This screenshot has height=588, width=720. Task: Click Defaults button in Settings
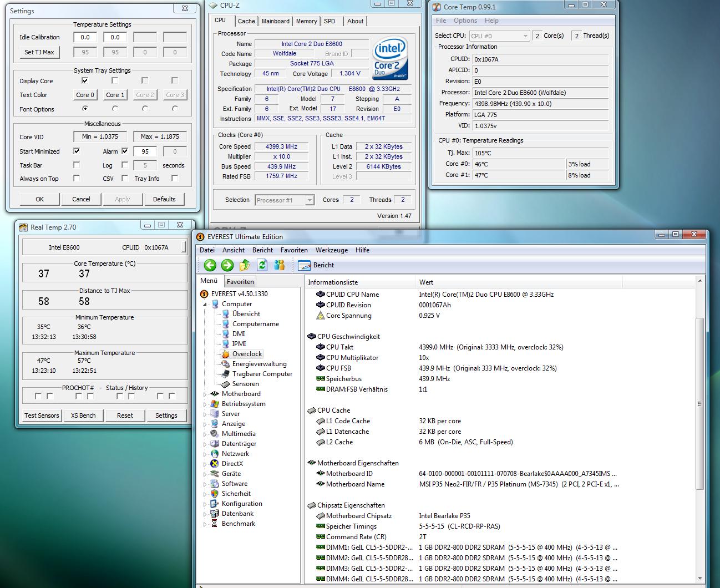coord(164,199)
